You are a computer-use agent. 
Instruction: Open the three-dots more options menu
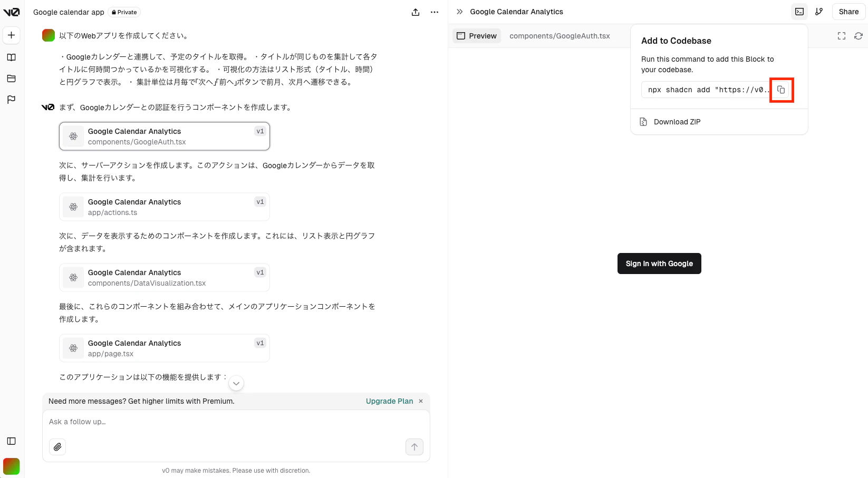click(x=435, y=12)
